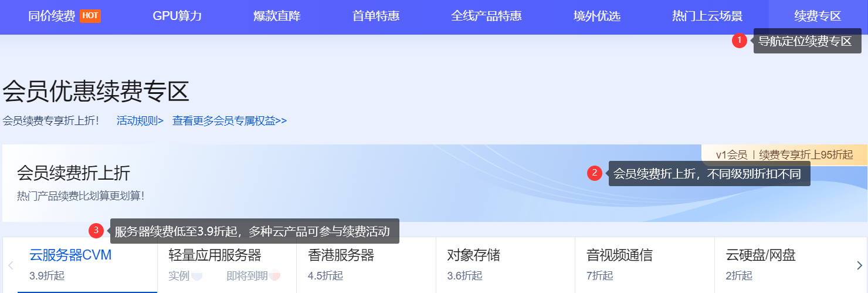
Task: Go to GPU算力 section
Action: pos(177,16)
